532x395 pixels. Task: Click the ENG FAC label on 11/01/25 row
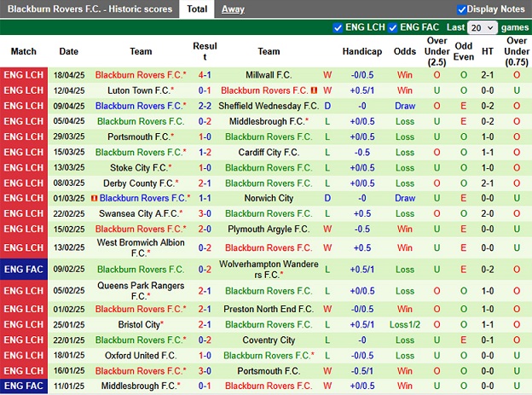[x=24, y=386]
